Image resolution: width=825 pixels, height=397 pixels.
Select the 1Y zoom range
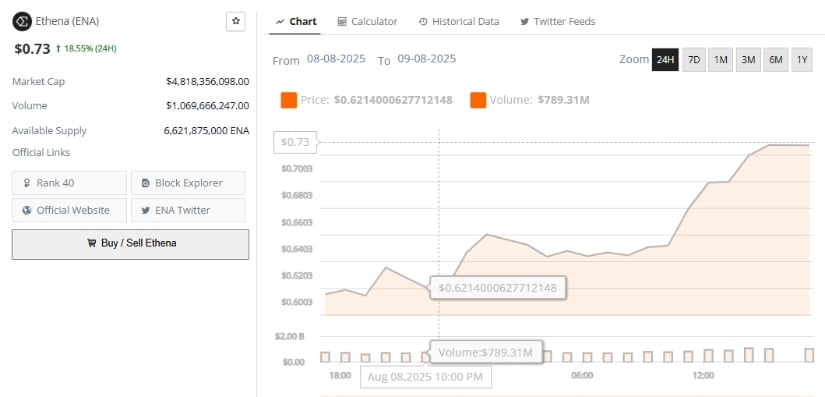click(802, 60)
